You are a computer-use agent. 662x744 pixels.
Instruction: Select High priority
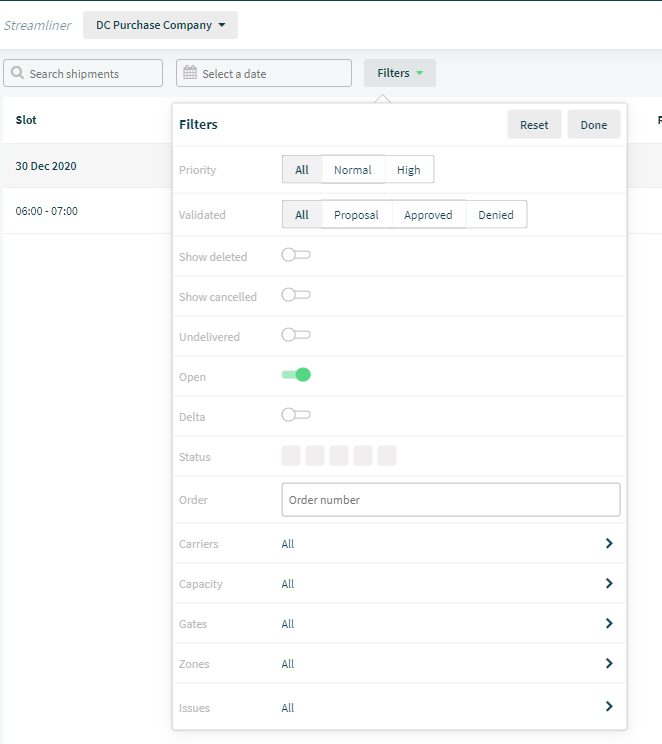tap(409, 170)
